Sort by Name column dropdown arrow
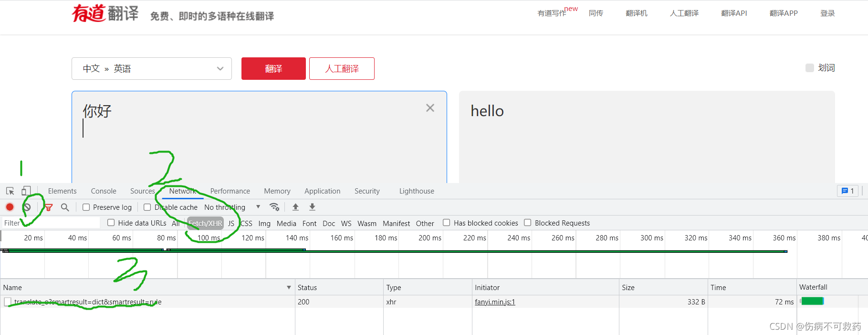Image resolution: width=868 pixels, height=335 pixels. pos(289,287)
